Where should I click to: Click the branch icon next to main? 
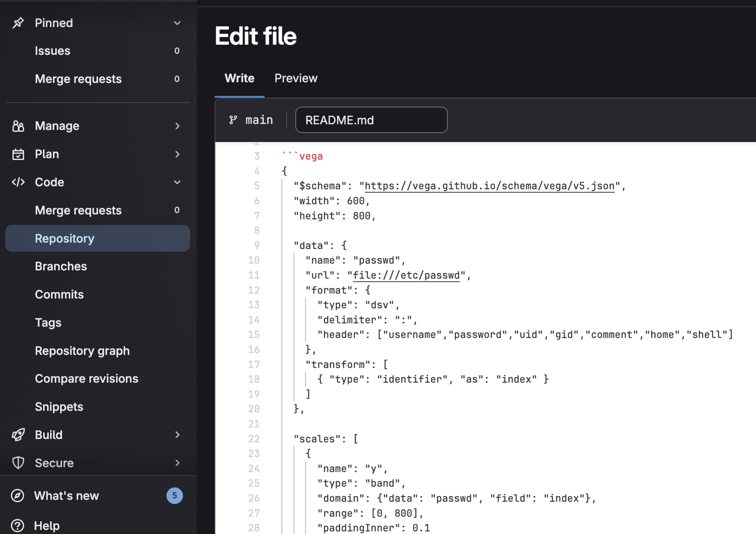coord(233,120)
